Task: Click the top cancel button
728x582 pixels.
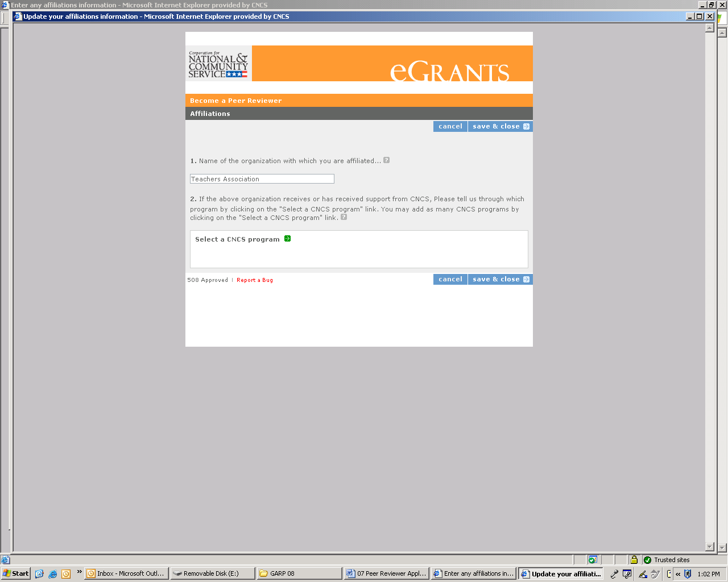Action: (450, 127)
